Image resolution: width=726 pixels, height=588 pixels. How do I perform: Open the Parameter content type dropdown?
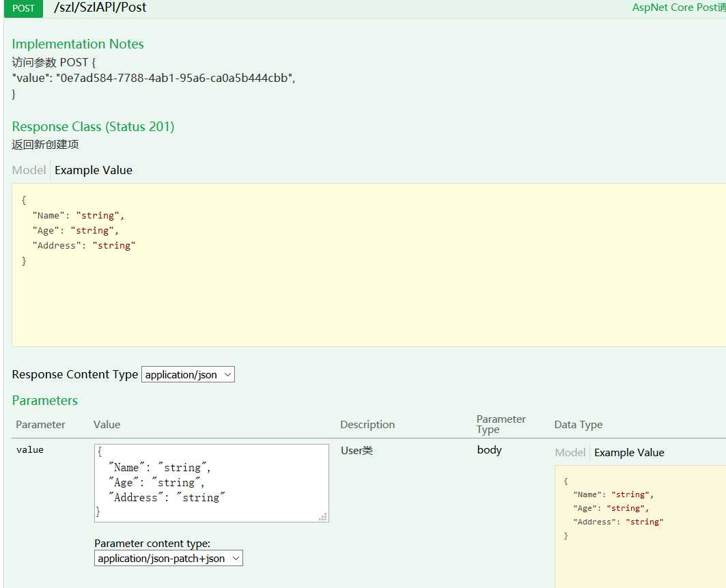pos(169,559)
